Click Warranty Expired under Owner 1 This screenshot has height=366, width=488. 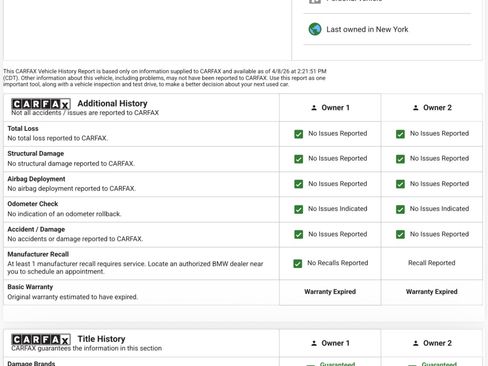click(x=330, y=292)
